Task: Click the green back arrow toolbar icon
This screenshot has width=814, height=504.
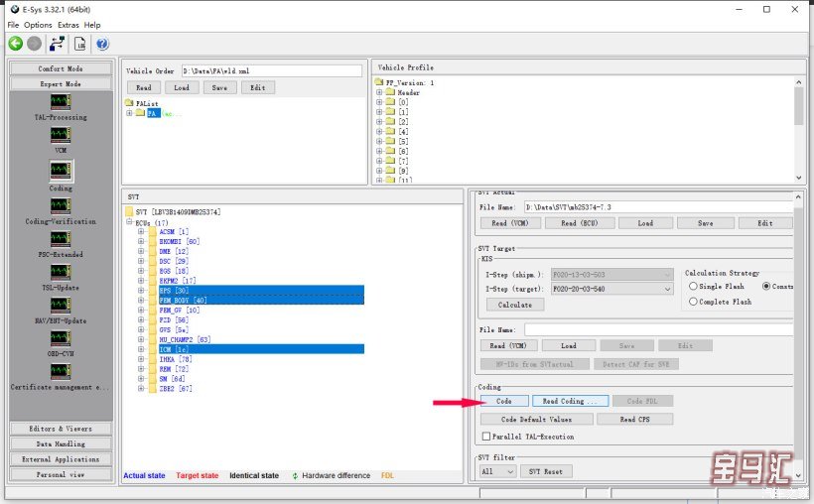Action: [x=16, y=44]
